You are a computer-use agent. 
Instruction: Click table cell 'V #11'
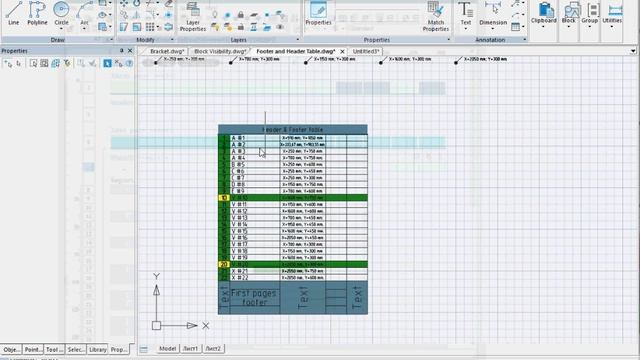coord(255,204)
